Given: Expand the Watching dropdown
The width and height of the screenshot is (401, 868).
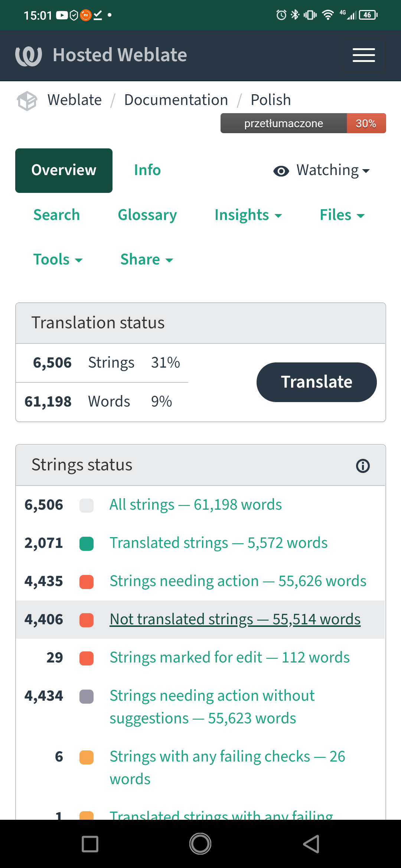Looking at the screenshot, I should pos(322,171).
